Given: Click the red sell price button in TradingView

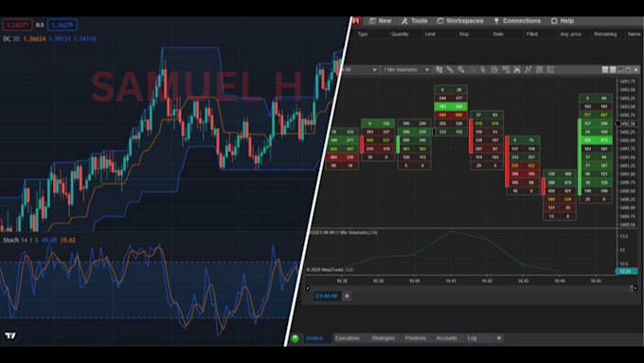Looking at the screenshot, I should [x=17, y=25].
